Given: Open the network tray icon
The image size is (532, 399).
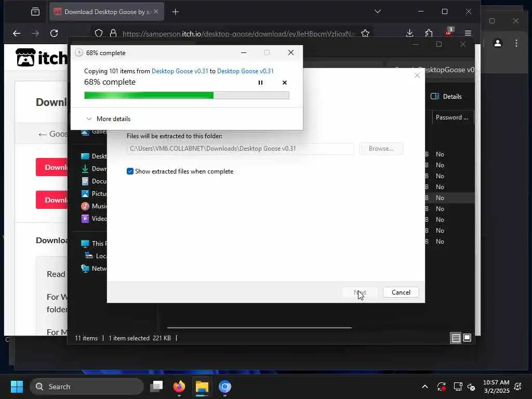Looking at the screenshot, I should click(458, 387).
